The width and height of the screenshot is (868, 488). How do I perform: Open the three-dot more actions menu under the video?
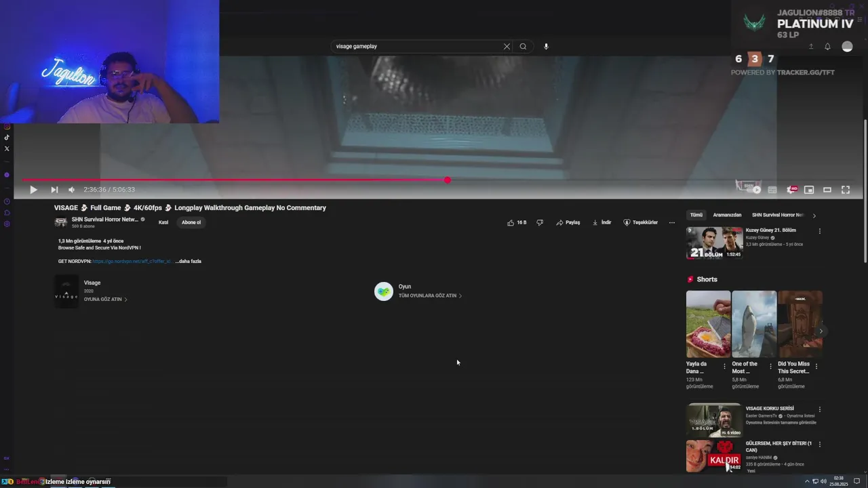click(x=672, y=222)
